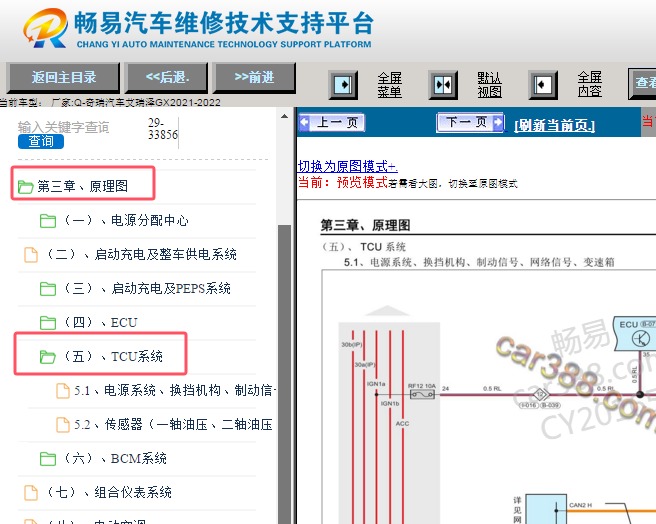Click the open-folder icon beside TCU系统
The width and height of the screenshot is (656, 524).
pos(48,357)
